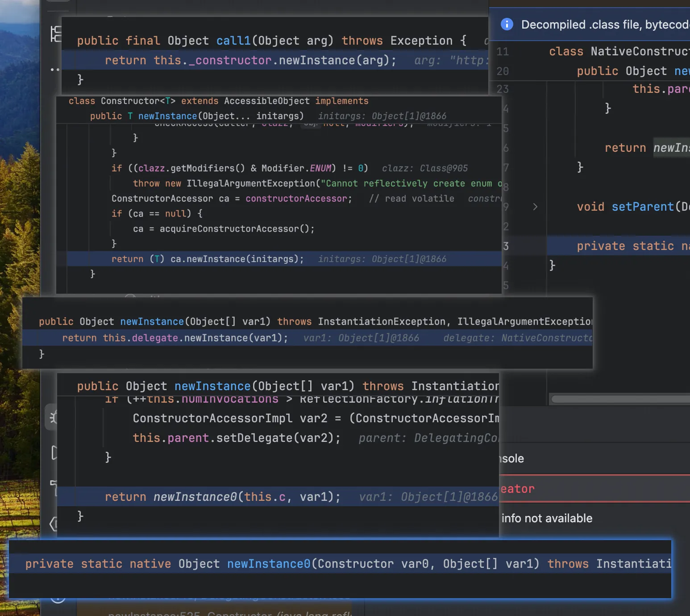
Task: Open the Problems icon at sidebar bottom
Action: [x=58, y=598]
